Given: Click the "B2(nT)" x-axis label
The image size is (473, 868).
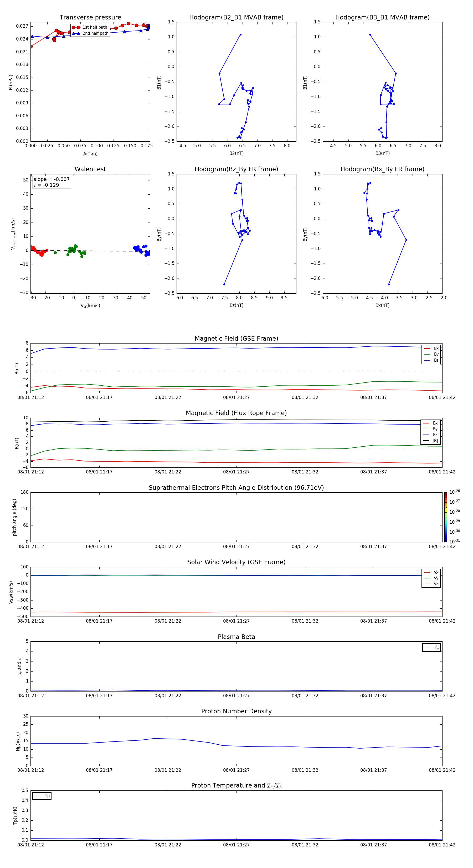Looking at the screenshot, I should (236, 153).
